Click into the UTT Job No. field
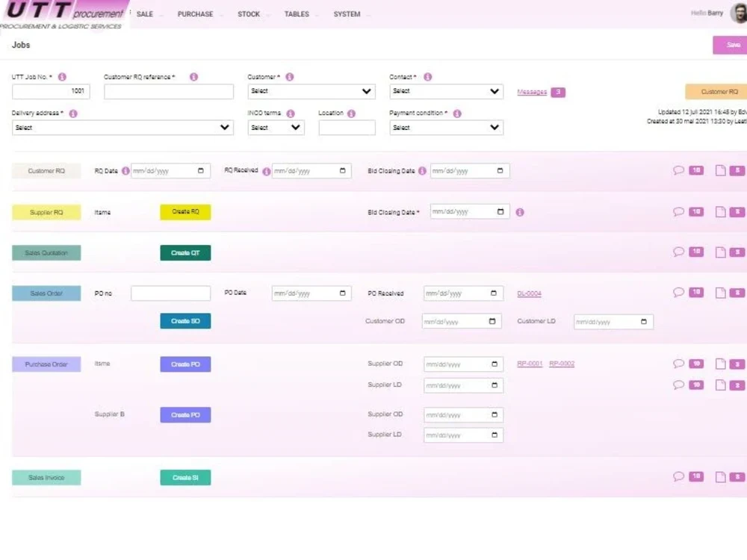Screen dimensions: 747x560 pos(51,91)
